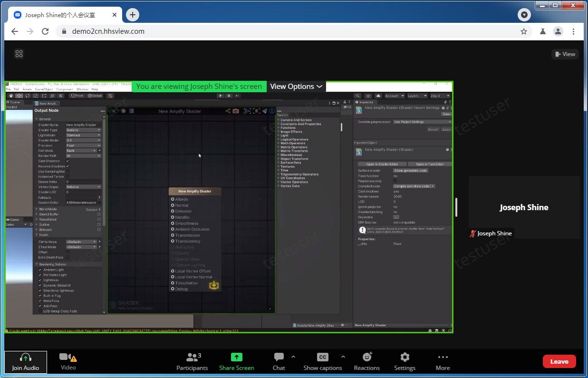Click the divider handle beside the shared screen
This screenshot has height=378, width=588.
click(456, 207)
